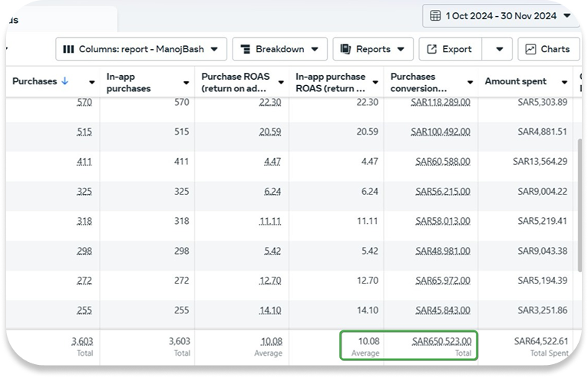Viewport: 588px width, 378px height.
Task: Click the Breakdown list icon
Action: tap(246, 49)
